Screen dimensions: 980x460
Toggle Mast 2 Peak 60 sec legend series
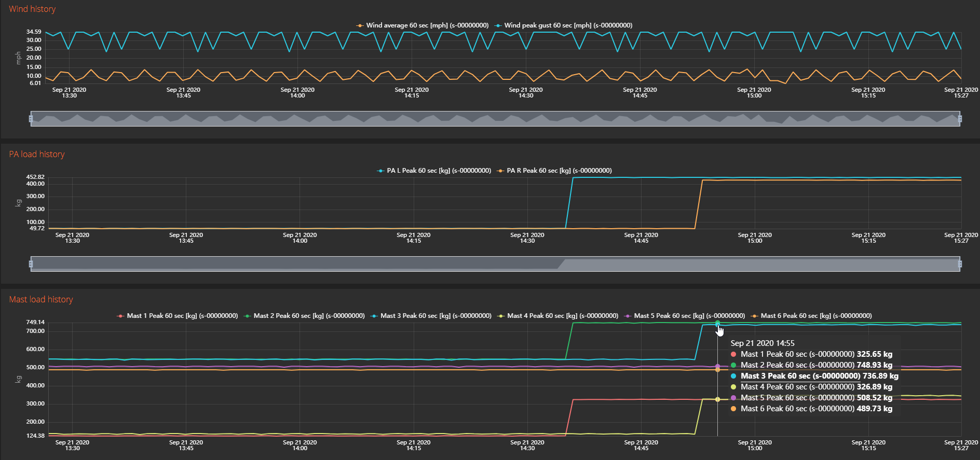(x=304, y=316)
